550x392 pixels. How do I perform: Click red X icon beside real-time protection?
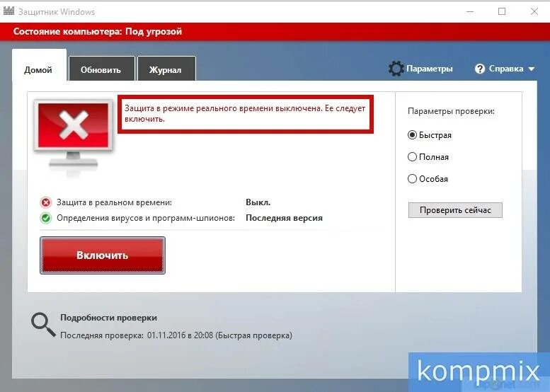45,202
